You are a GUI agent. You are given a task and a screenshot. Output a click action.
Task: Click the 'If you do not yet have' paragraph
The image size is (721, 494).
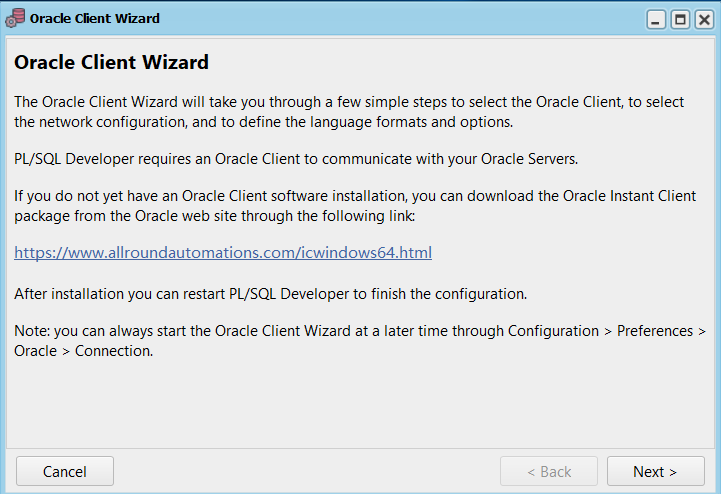[355, 206]
